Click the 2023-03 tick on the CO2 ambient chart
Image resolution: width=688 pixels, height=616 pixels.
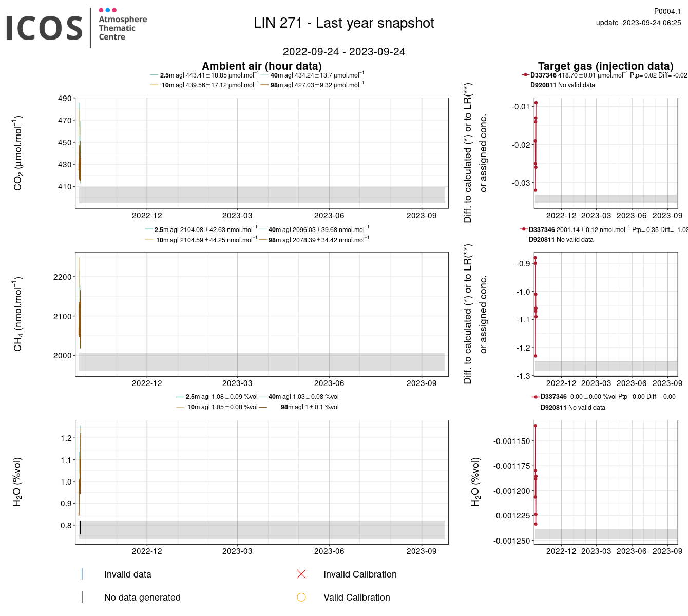[x=237, y=216]
